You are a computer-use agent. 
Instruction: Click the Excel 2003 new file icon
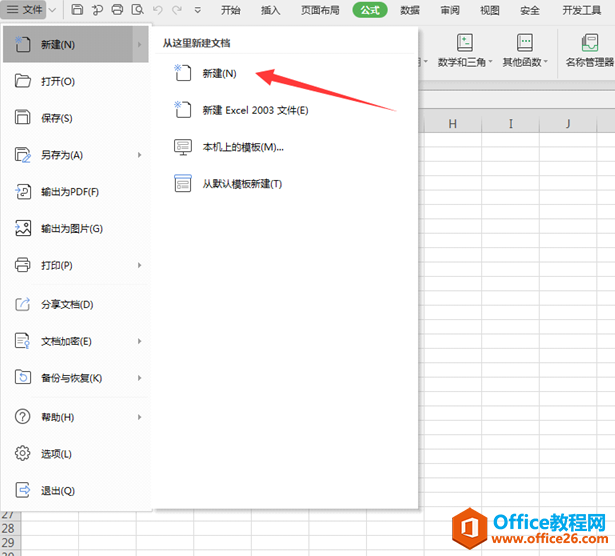pyautogui.click(x=183, y=109)
